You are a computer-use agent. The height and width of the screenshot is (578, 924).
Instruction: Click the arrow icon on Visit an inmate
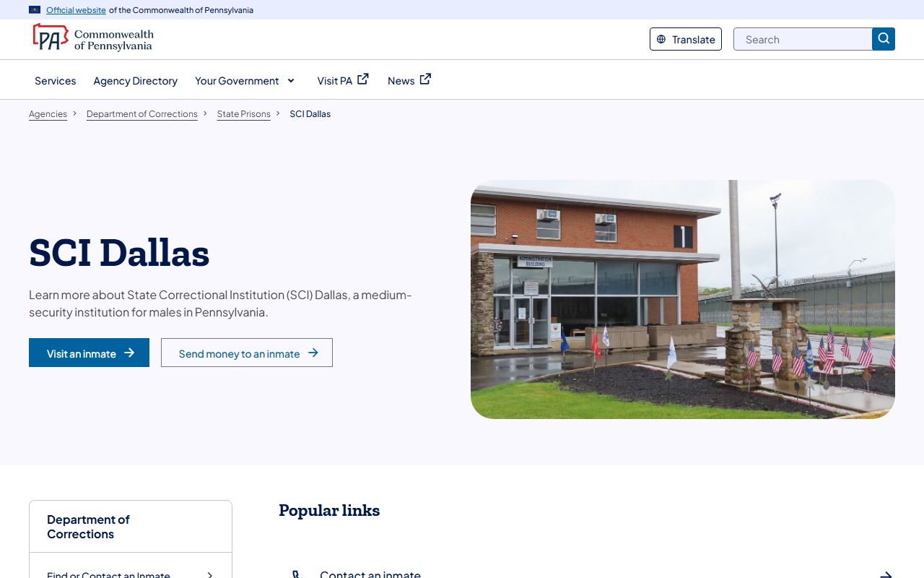129,353
